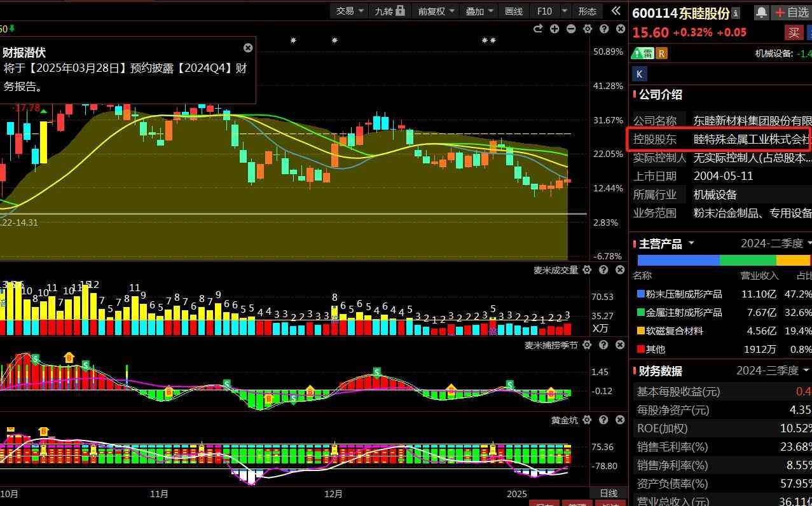Expand the 前复权 adjustment dropdown

[x=436, y=11]
